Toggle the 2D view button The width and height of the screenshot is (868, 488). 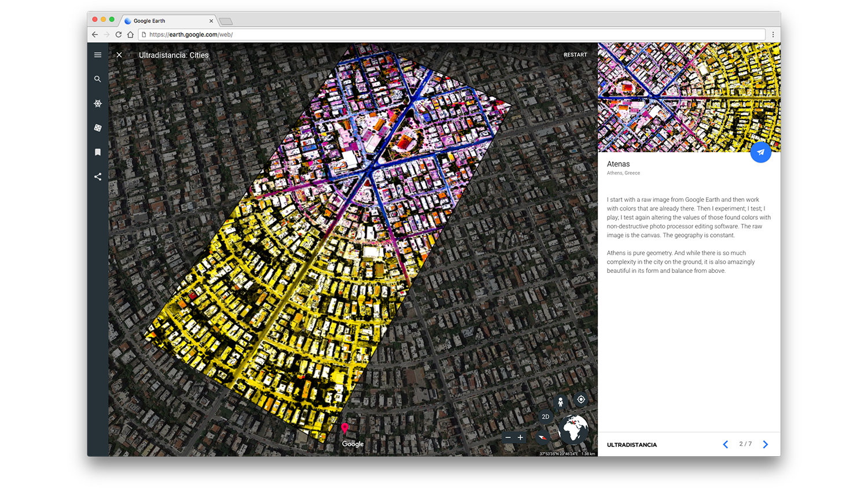pyautogui.click(x=545, y=416)
